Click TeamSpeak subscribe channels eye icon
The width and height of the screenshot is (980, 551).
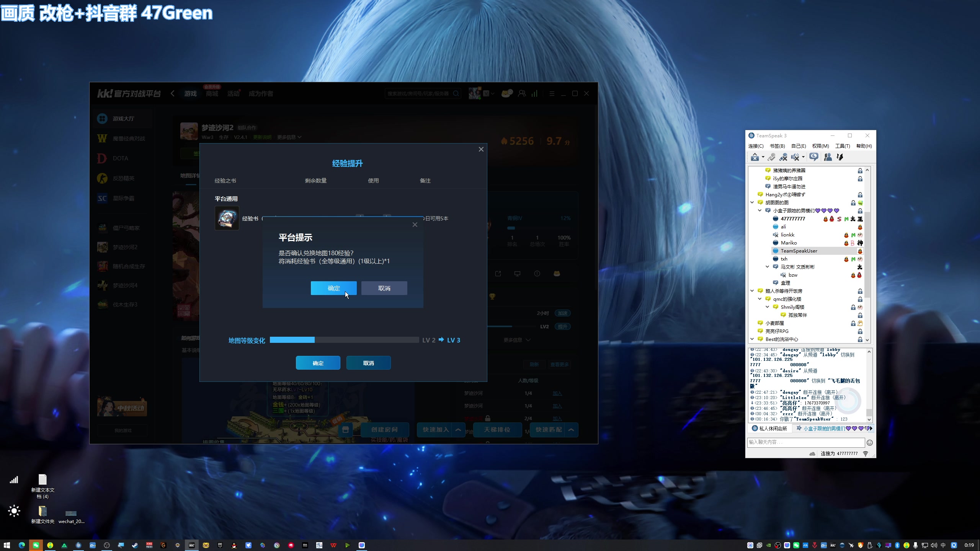(814, 157)
